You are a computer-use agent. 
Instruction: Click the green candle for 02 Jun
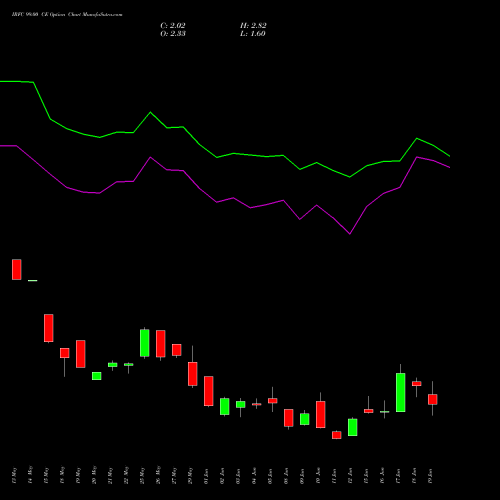pyautogui.click(x=225, y=406)
